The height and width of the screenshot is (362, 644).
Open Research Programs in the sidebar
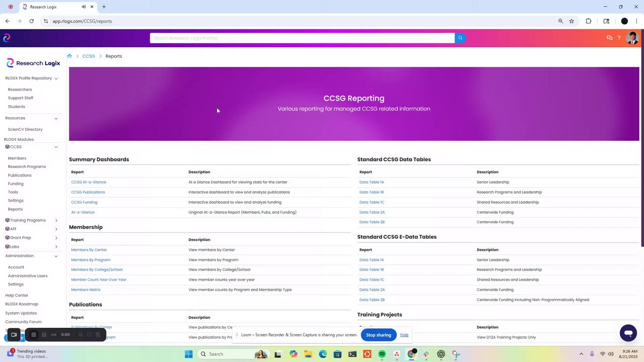click(x=27, y=166)
